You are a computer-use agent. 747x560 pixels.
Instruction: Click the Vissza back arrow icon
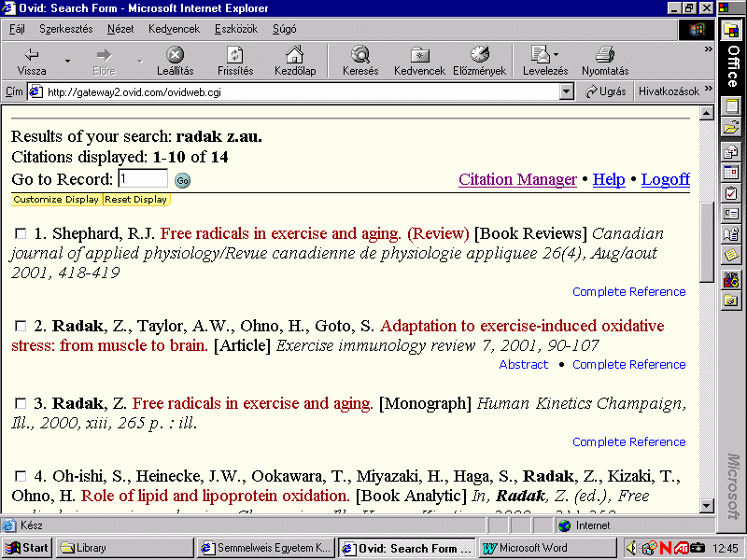click(32, 55)
